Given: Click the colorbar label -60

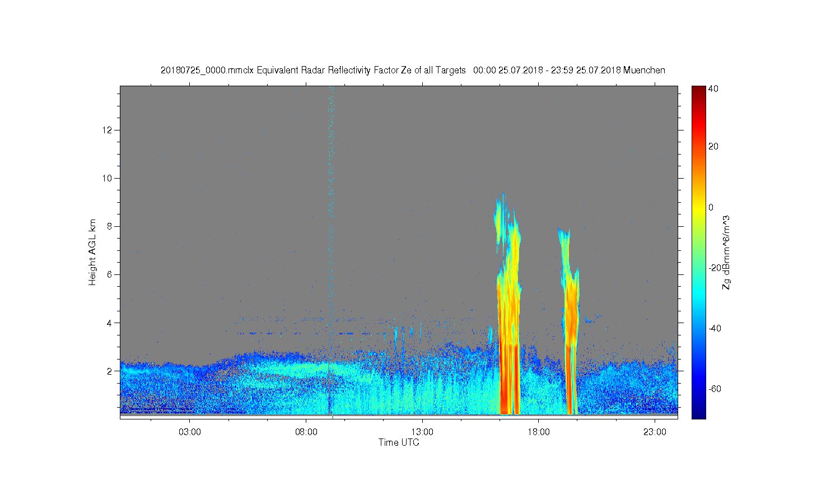Looking at the screenshot, I should pos(715,389).
